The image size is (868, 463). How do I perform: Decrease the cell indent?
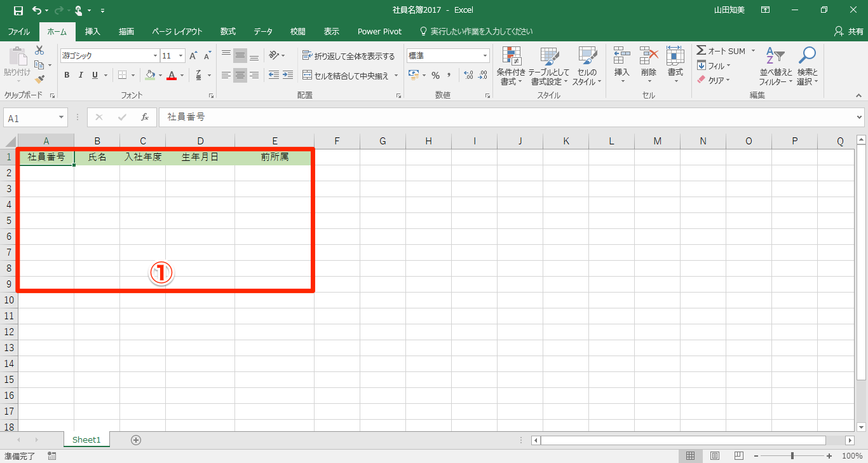[x=273, y=75]
